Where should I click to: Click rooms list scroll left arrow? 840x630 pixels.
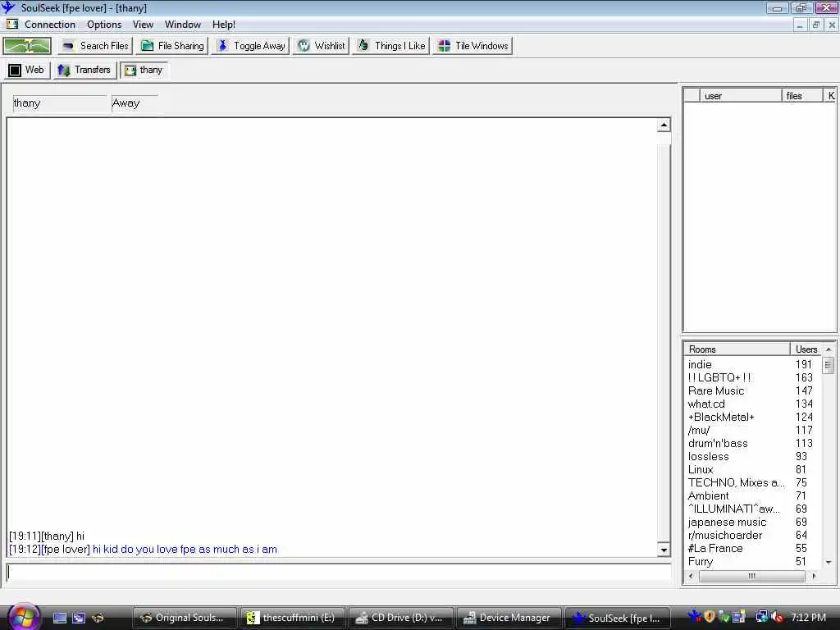(691, 576)
